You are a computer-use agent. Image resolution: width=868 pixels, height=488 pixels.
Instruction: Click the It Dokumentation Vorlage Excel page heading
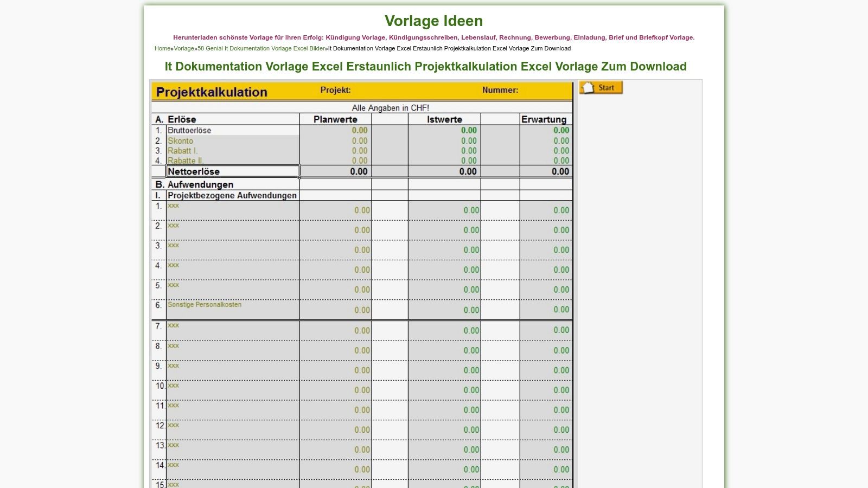pyautogui.click(x=426, y=66)
